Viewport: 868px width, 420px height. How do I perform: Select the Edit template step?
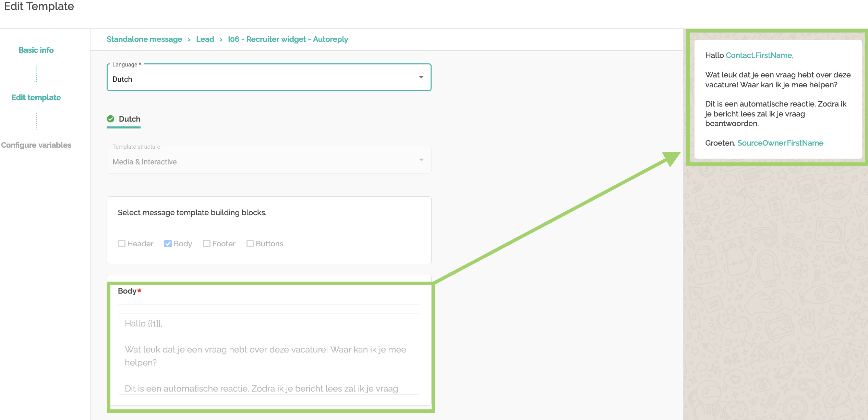36,97
